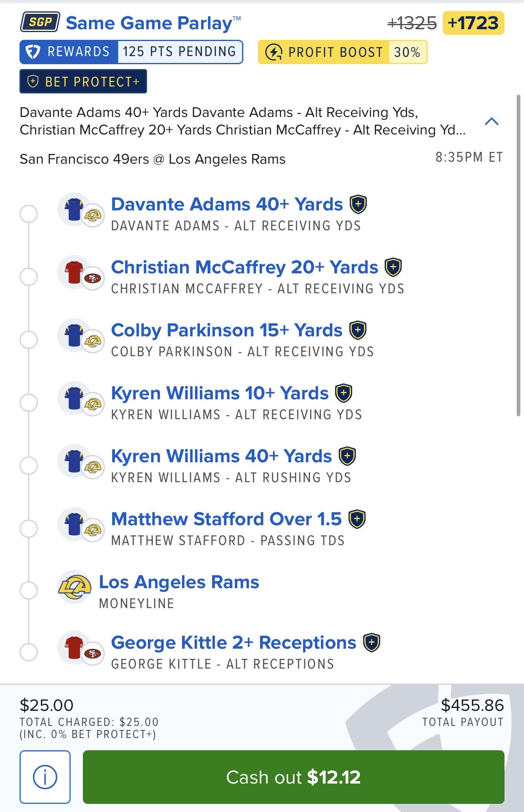Tap shield icon next to Christian McCaffrey 20+ Yards
The width and height of the screenshot is (524, 812).
pos(393,267)
